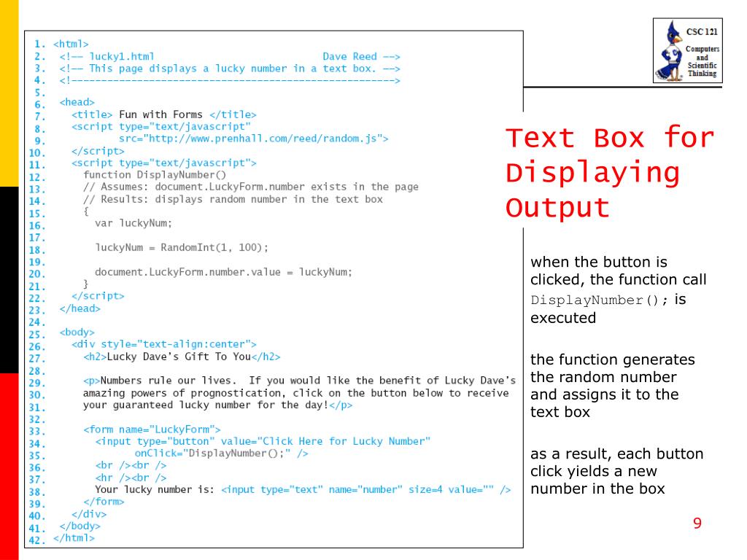Click the value="Click Here for Lucky Number" text
The width and height of the screenshot is (747, 560).
tap(326, 441)
